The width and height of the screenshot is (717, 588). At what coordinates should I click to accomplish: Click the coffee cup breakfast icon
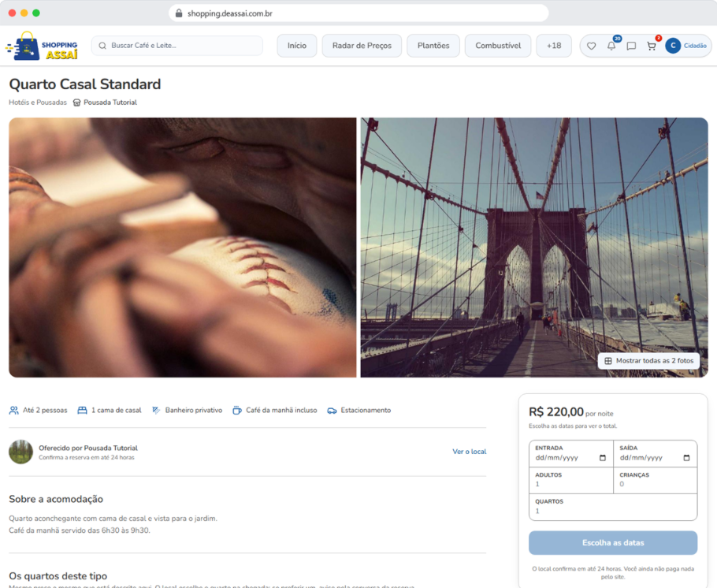pos(237,411)
